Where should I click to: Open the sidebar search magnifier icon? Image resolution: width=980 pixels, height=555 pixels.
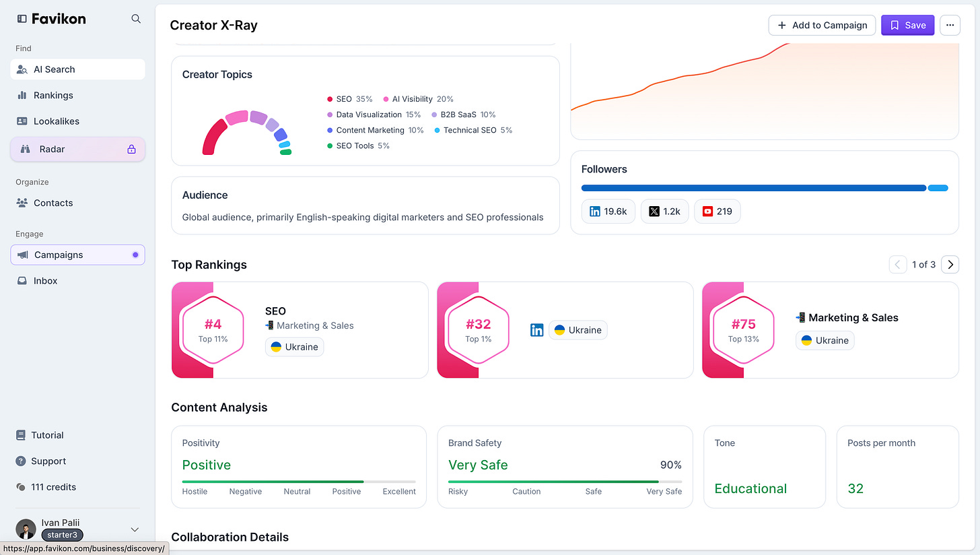[x=136, y=19]
